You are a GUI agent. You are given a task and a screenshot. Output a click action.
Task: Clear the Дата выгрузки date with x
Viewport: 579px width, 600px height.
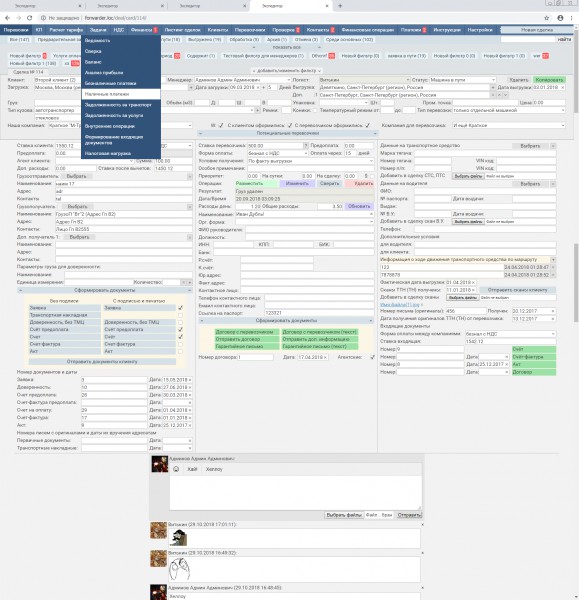(563, 88)
